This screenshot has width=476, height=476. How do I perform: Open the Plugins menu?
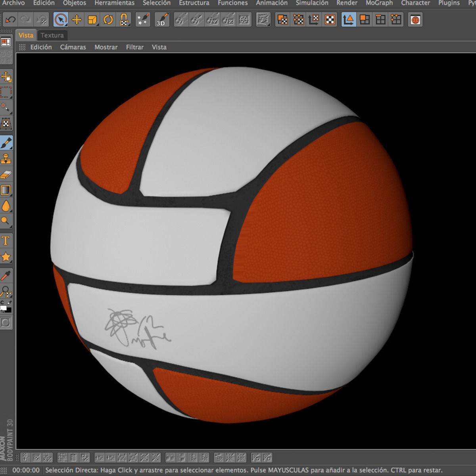[449, 3]
